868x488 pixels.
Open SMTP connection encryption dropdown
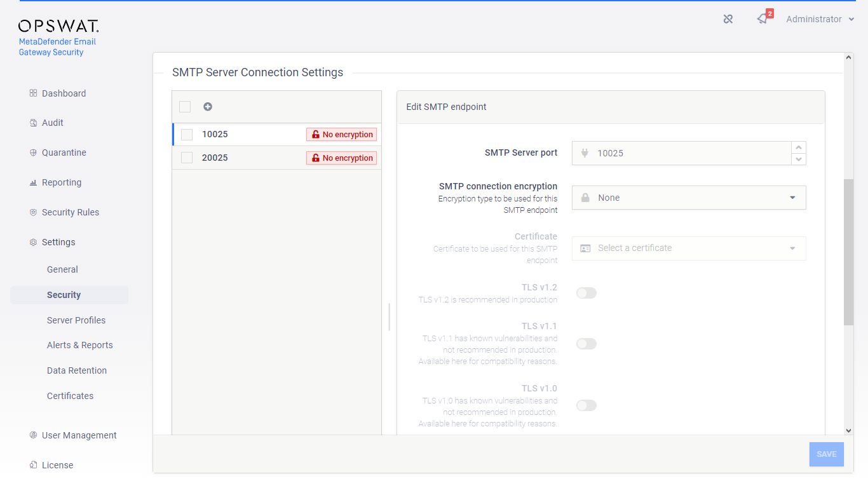[x=689, y=198]
